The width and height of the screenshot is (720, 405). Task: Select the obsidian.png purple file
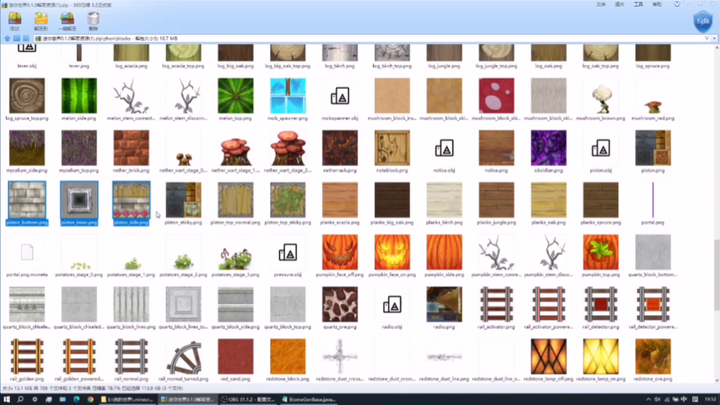click(x=549, y=152)
